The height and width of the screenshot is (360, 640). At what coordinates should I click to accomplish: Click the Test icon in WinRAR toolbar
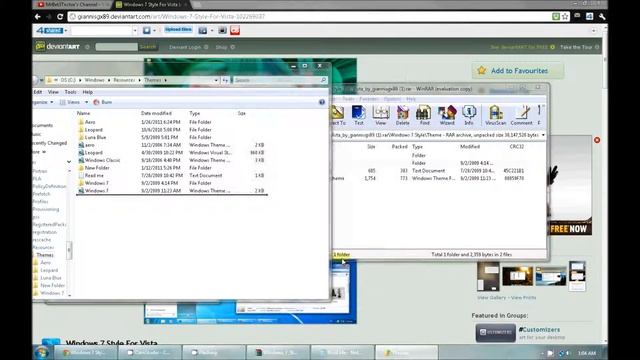point(358,115)
